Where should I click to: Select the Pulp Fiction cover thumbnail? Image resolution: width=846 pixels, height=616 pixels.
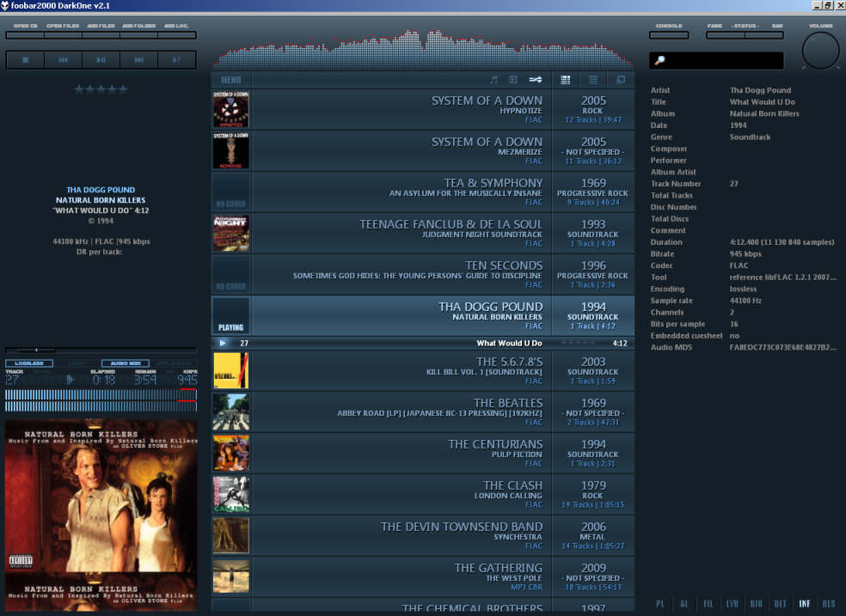click(x=231, y=454)
